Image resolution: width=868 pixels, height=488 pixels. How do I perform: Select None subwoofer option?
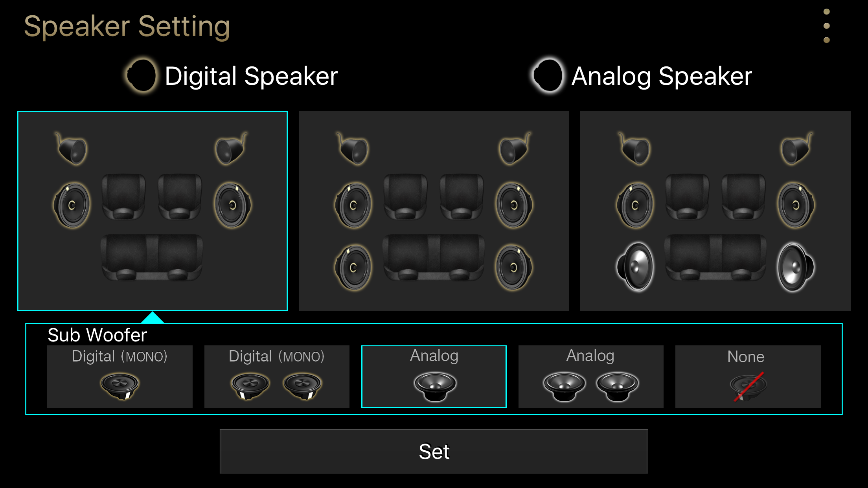748,376
